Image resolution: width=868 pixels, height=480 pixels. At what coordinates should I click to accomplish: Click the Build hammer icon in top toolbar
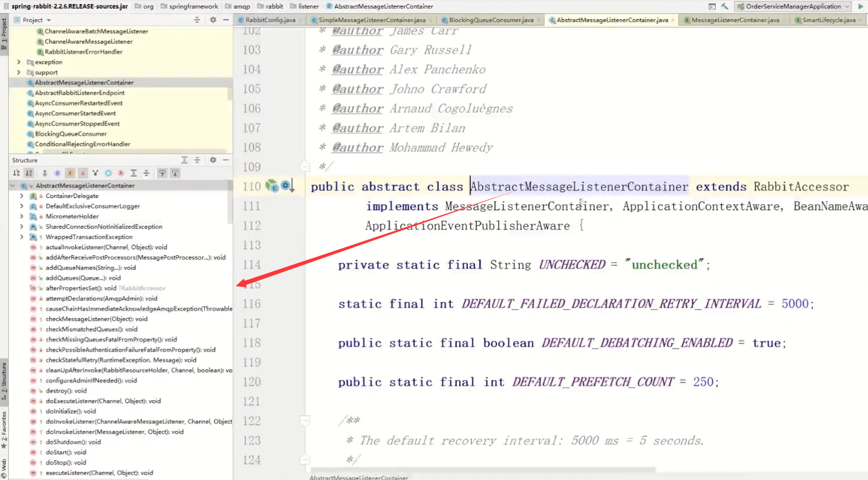(724, 6)
